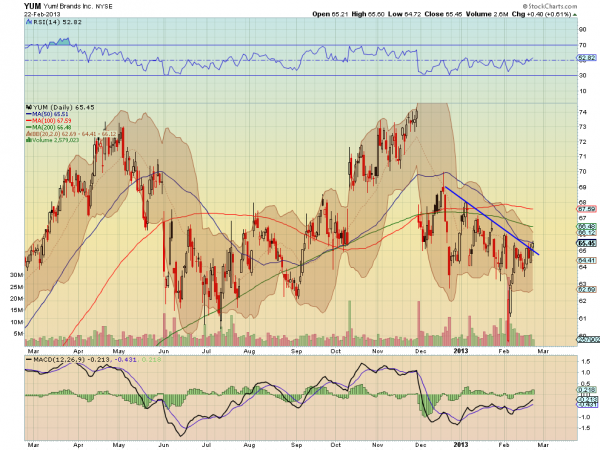Click the NYSE exchange label
Viewport: 600px width, 450px height.
tap(104, 7)
